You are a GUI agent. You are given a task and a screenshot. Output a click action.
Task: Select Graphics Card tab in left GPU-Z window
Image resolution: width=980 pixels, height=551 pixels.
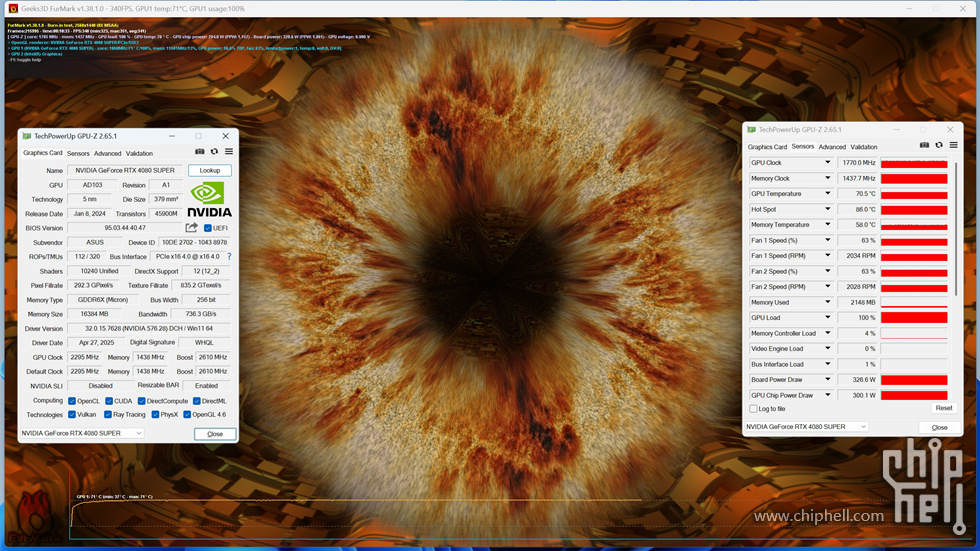(42, 152)
